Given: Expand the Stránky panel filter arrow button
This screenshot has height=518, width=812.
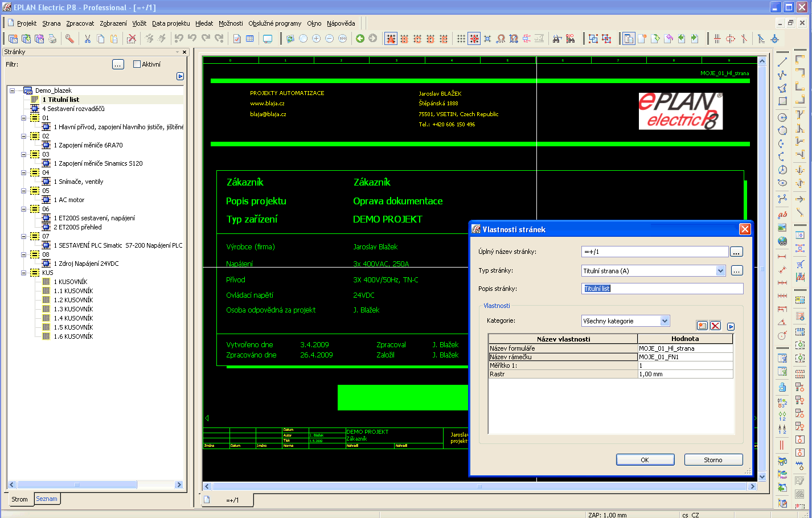Looking at the screenshot, I should [181, 76].
